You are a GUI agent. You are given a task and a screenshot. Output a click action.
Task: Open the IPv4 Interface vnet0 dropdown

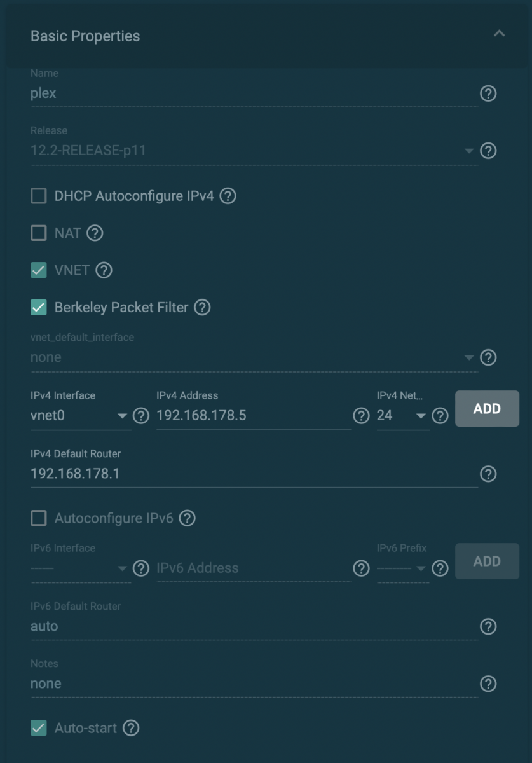(80, 416)
